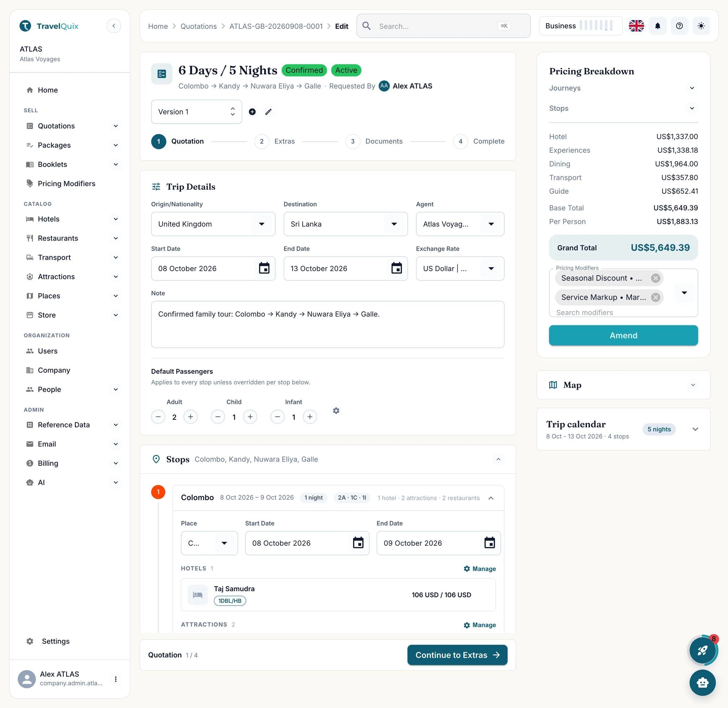This screenshot has width=728, height=708.
Task: Open Pricing Modifiers in sidebar
Action: coord(66,183)
